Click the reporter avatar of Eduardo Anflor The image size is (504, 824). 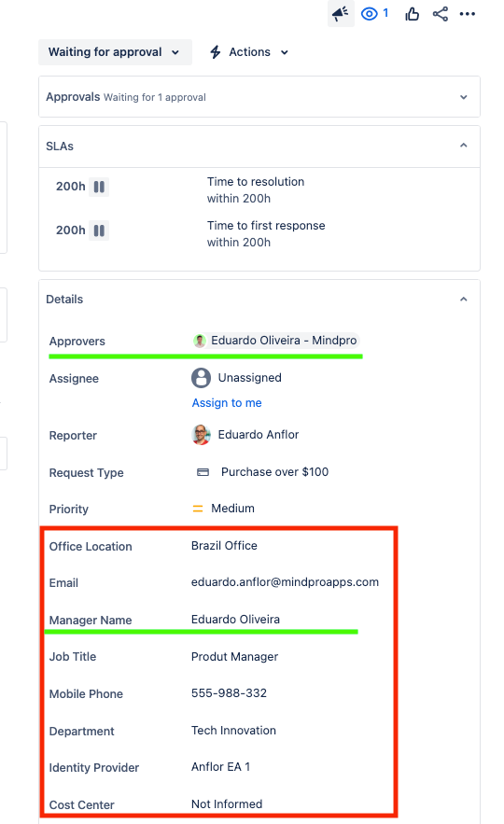pos(201,435)
